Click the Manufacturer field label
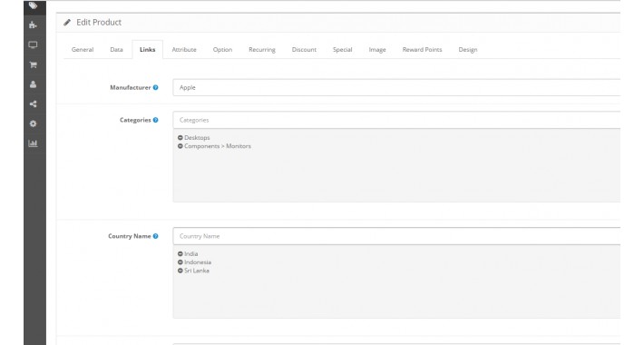This screenshot has width=644, height=345. pyautogui.click(x=131, y=87)
